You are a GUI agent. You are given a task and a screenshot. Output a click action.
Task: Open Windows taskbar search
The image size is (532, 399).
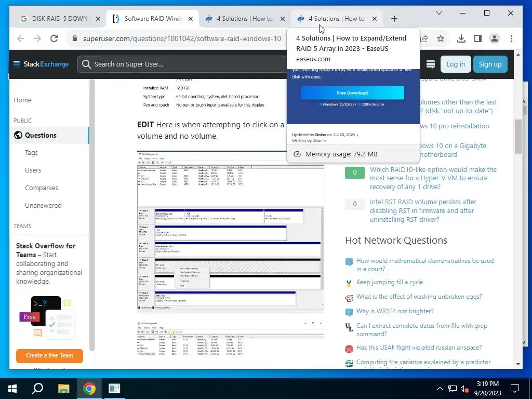(37, 389)
